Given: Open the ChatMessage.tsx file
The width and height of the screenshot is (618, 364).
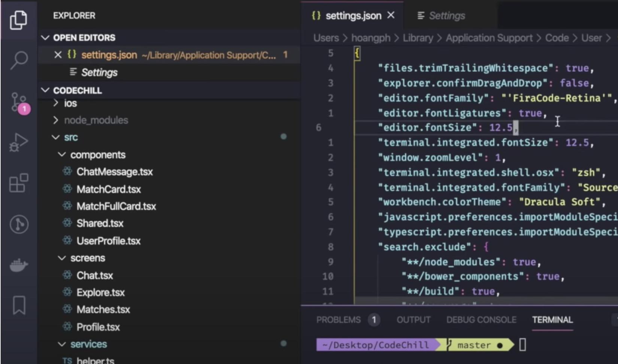Looking at the screenshot, I should click(115, 172).
